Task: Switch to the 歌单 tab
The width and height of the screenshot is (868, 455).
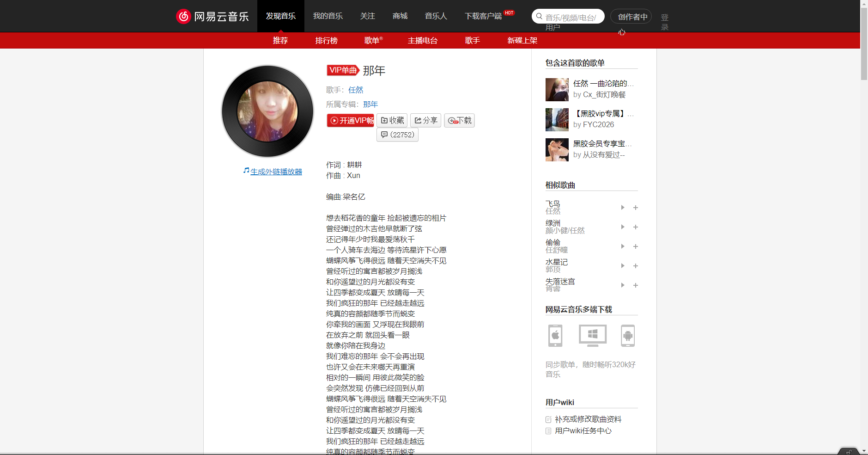Action: 373,40
